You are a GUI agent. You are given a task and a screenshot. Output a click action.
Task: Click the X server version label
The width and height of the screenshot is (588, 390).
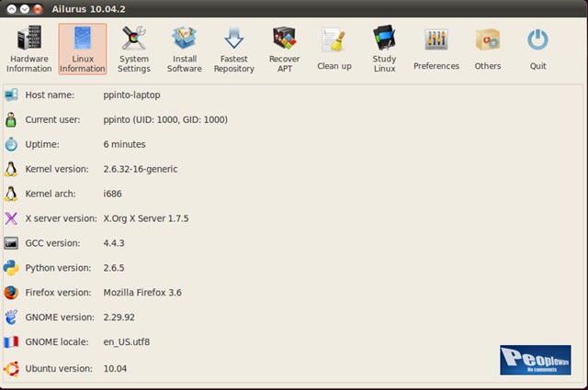62,218
